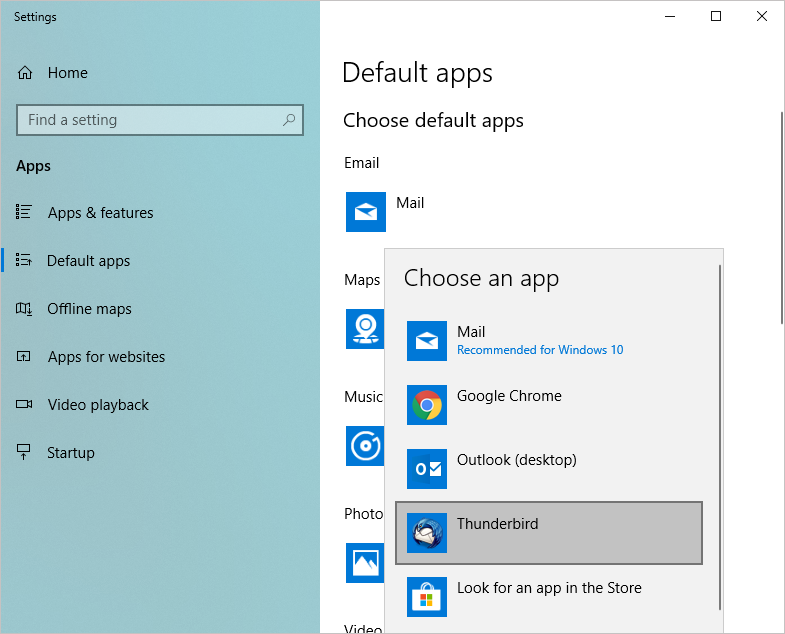
Task: Open Apps & features page
Action: tap(100, 213)
